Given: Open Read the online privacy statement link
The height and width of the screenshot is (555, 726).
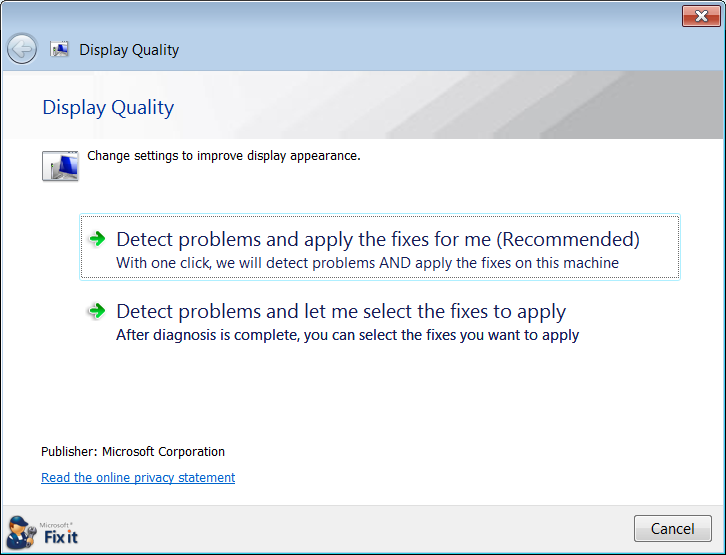Looking at the screenshot, I should point(138,477).
